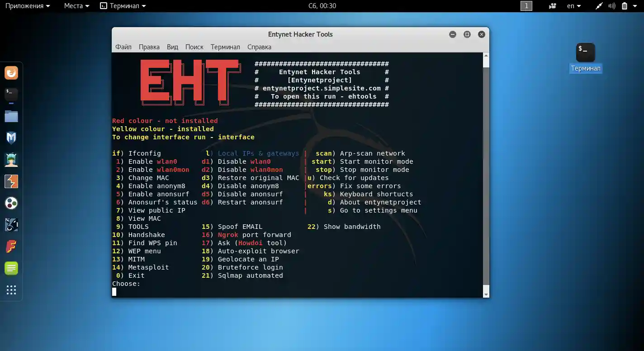Open Armitage from the dock
644x351 pixels.
coord(11,160)
